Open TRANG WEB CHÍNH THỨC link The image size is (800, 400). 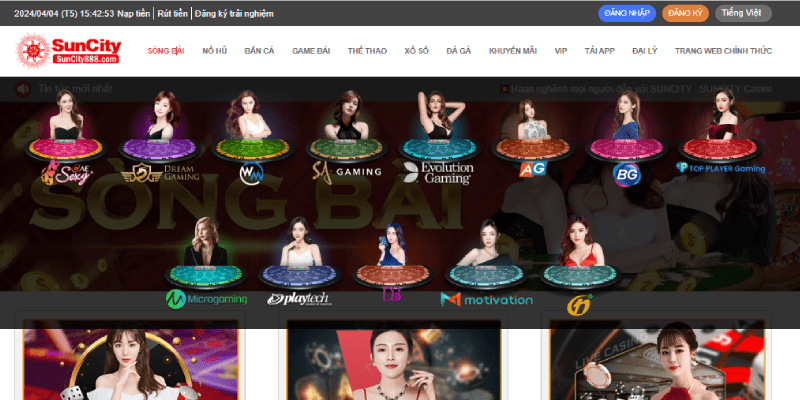[723, 51]
